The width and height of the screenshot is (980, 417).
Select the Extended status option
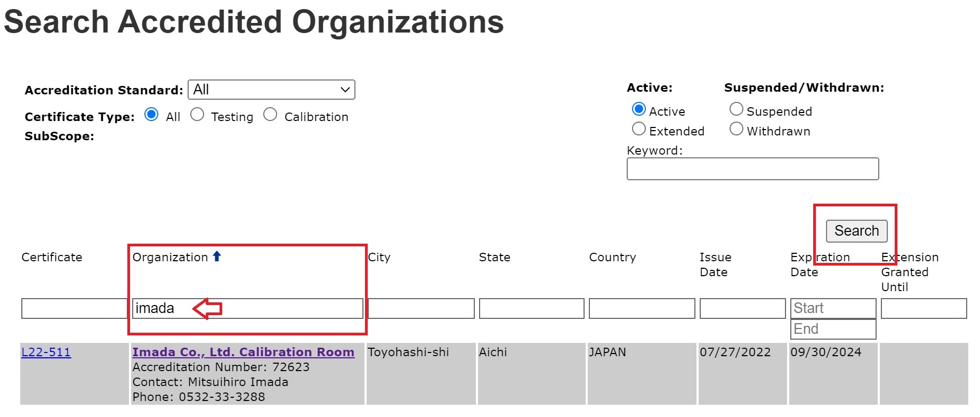click(x=638, y=129)
